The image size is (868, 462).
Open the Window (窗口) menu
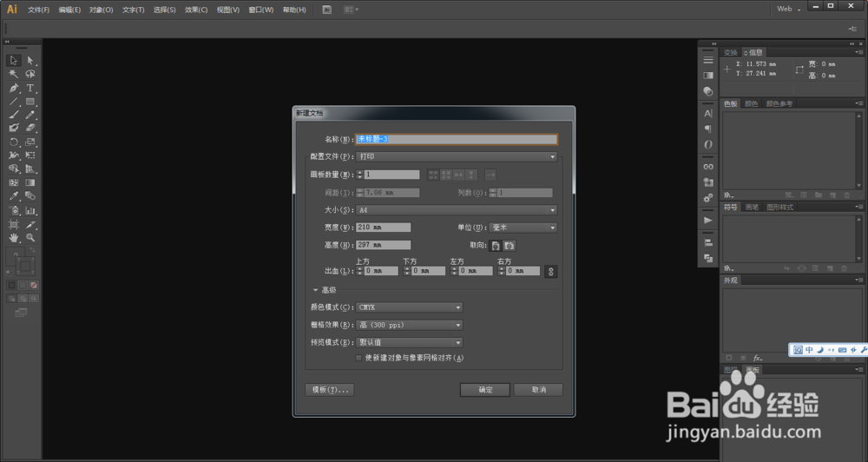[x=260, y=10]
